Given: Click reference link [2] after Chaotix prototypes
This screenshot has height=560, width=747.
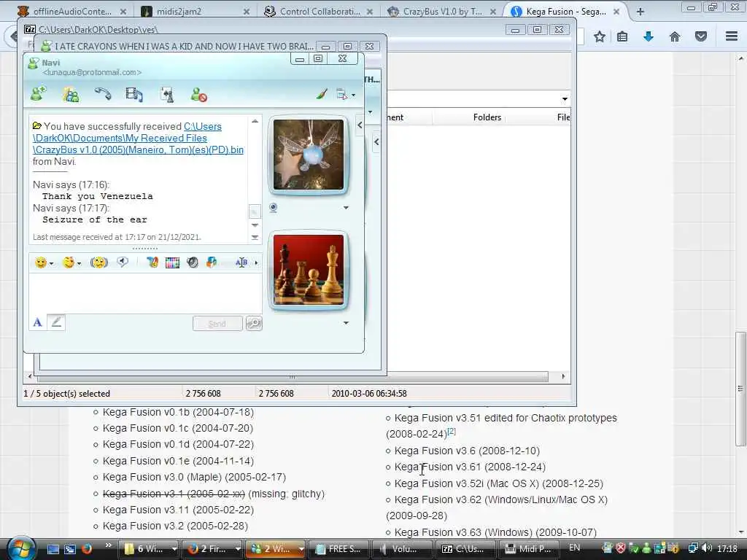Looking at the screenshot, I should pyautogui.click(x=452, y=432).
